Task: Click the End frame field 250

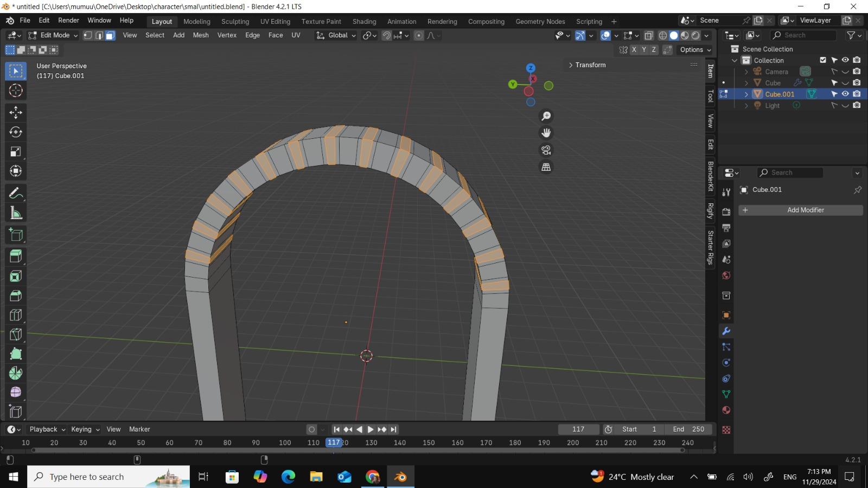Action: tap(688, 429)
